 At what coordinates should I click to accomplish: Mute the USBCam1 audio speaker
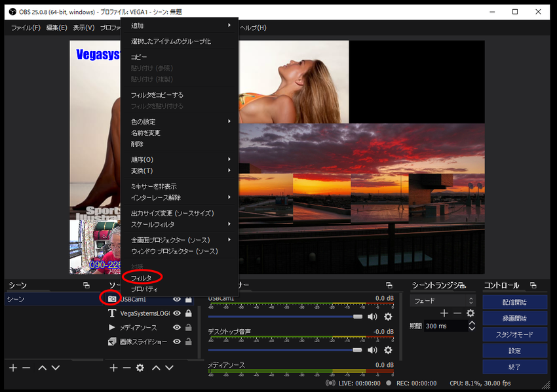pos(372,317)
